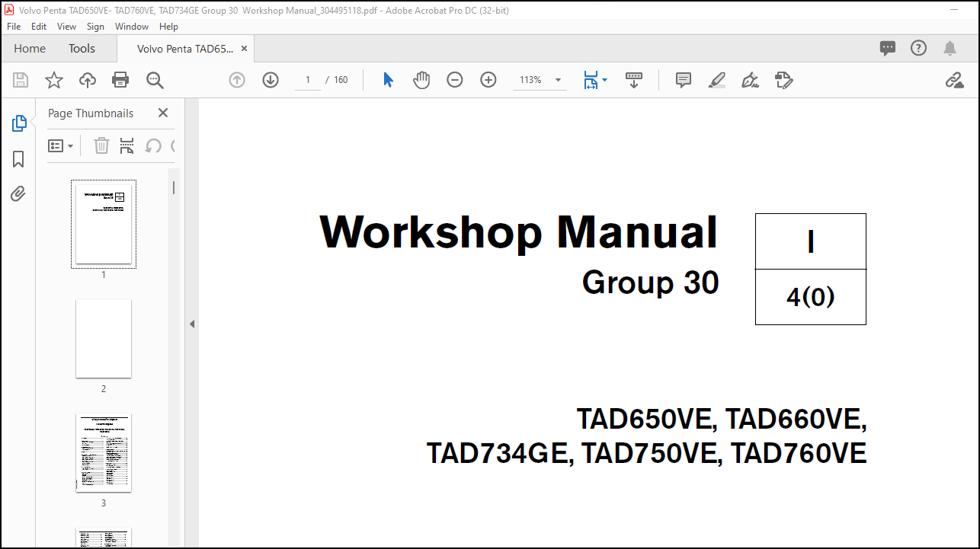Share a link to this file
Image resolution: width=980 pixels, height=549 pixels.
(x=954, y=80)
